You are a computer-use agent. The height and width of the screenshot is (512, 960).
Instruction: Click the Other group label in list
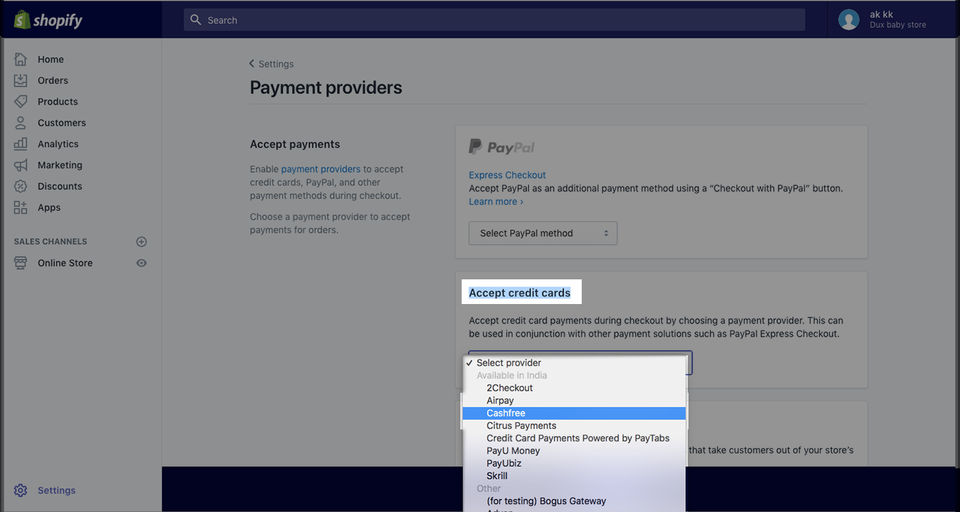click(489, 488)
